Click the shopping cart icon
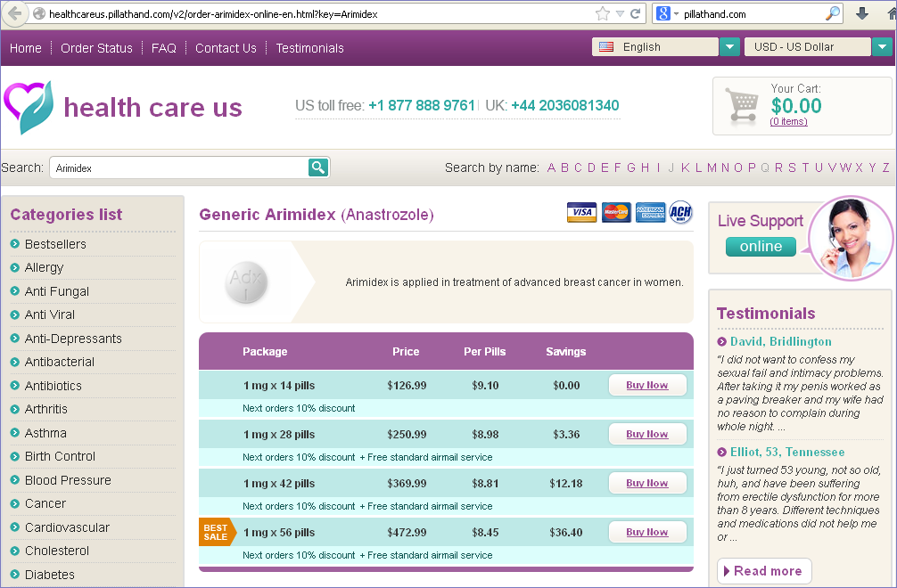897x588 pixels. (x=742, y=104)
